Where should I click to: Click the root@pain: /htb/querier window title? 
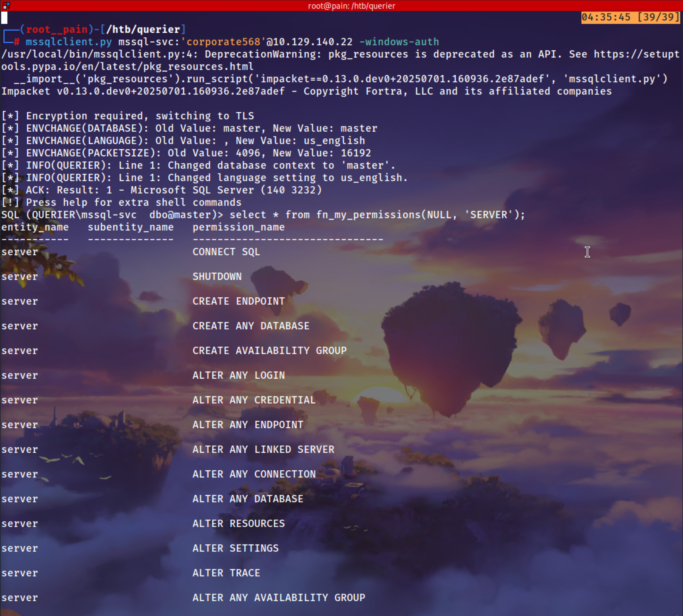pos(351,6)
